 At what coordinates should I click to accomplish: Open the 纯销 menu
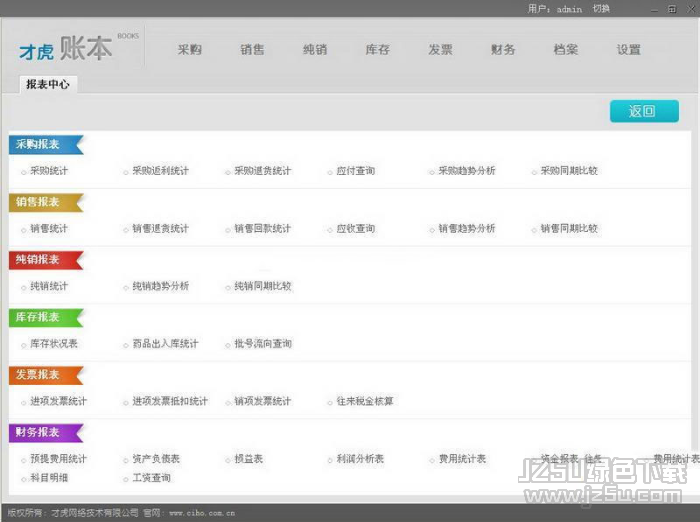[x=315, y=50]
